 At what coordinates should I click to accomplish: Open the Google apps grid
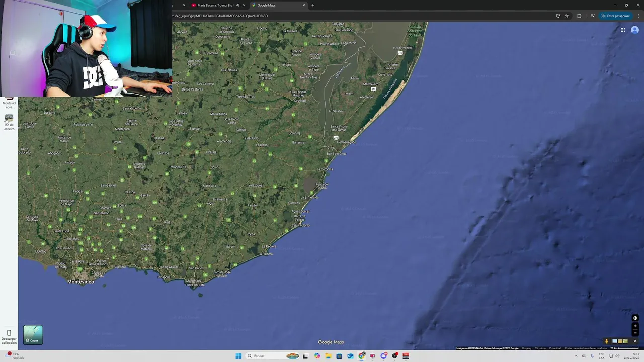pos(622,30)
